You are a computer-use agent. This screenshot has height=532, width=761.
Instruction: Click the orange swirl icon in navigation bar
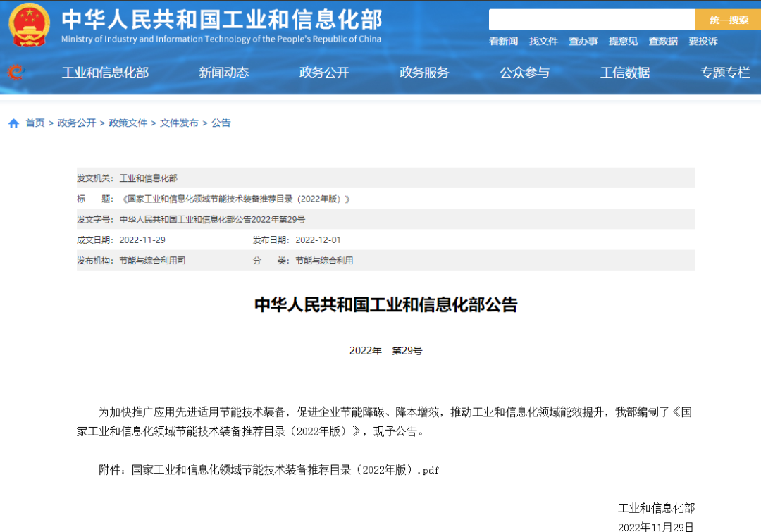[x=16, y=73]
